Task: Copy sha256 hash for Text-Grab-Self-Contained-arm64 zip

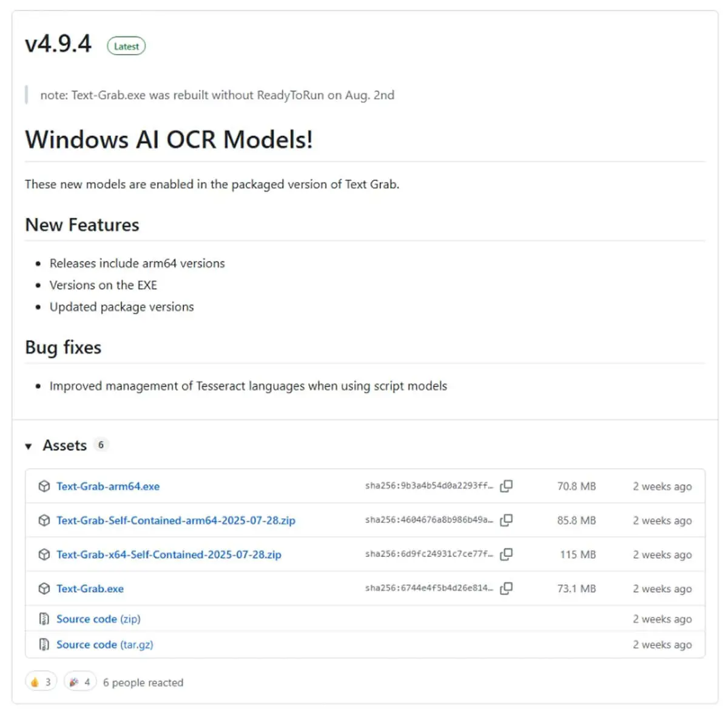Action: coord(506,520)
